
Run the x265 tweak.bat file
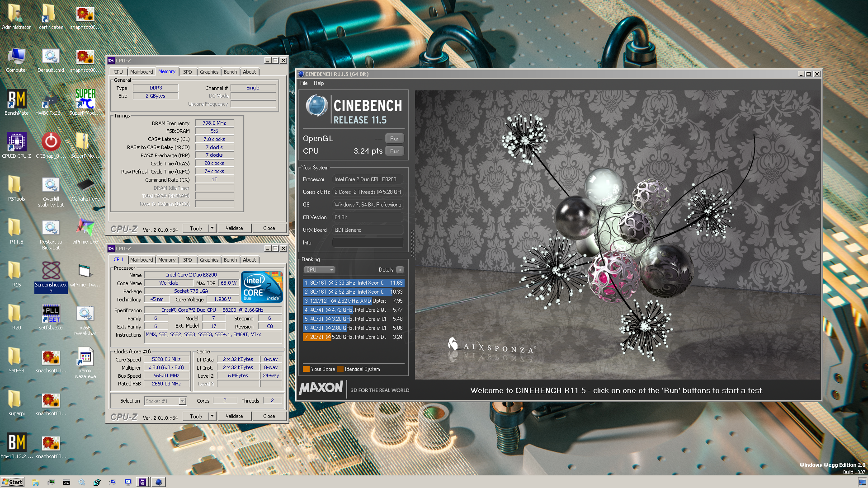click(85, 320)
